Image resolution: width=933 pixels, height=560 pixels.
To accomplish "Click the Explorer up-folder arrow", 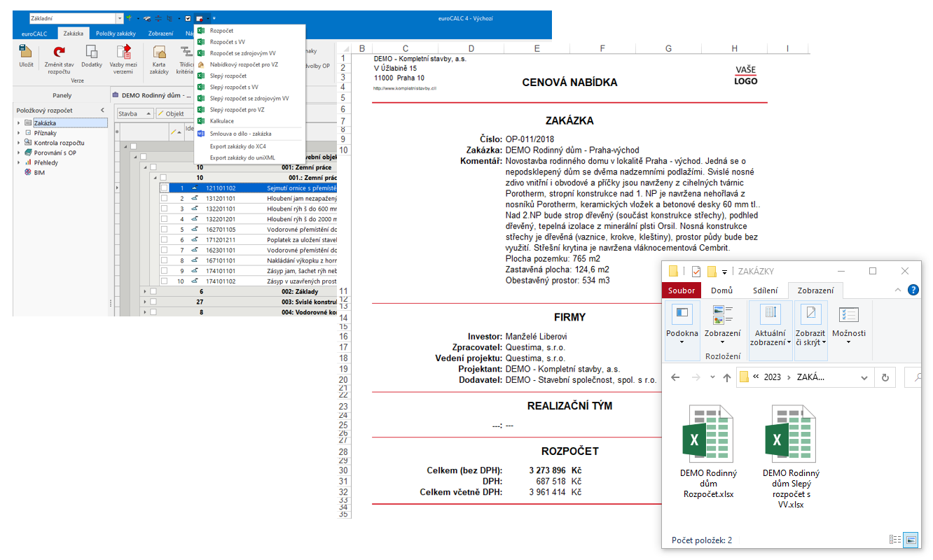I will [x=727, y=377].
